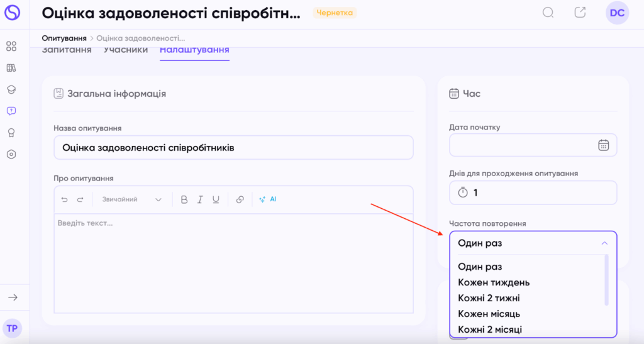Toggle bold formatting in editor toolbar
The width and height of the screenshot is (644, 344).
184,199
